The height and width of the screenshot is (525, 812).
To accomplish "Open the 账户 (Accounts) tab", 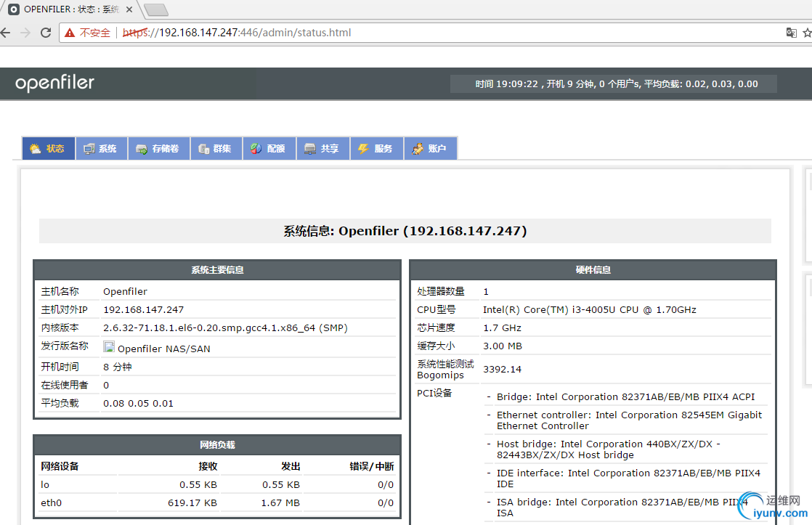I will click(431, 149).
